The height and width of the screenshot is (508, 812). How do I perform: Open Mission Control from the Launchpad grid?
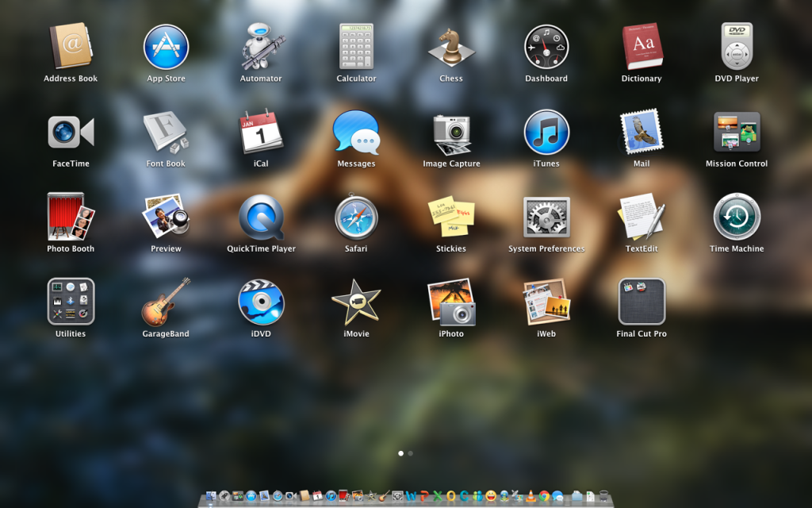737,132
